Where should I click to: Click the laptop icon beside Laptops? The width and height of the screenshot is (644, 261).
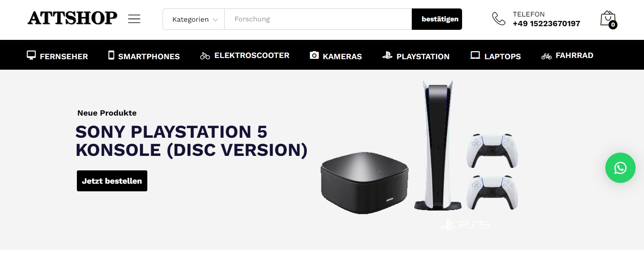point(475,55)
